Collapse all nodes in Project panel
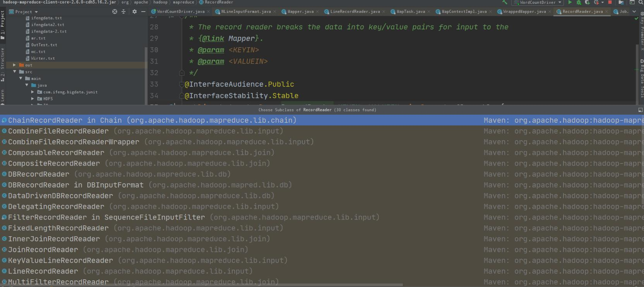 pos(123,12)
